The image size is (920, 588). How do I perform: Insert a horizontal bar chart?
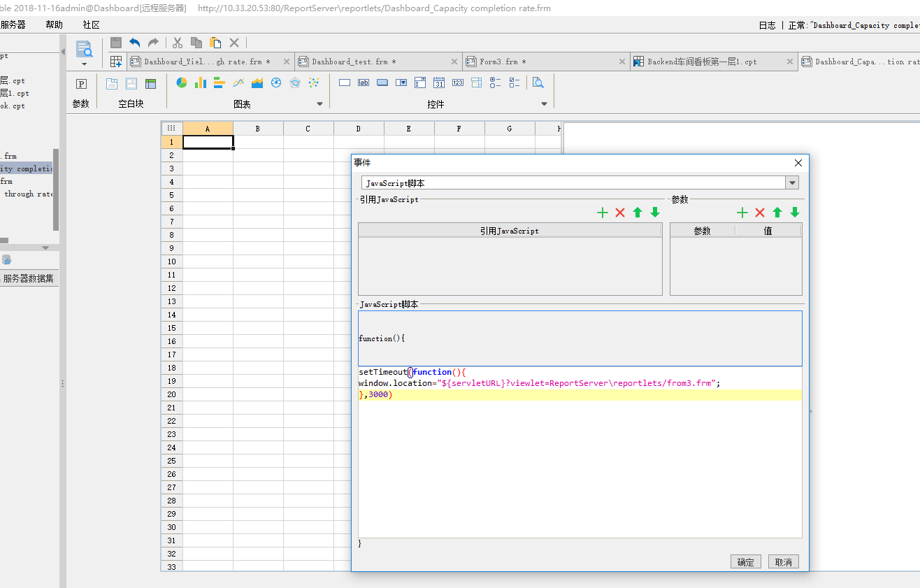click(x=220, y=83)
